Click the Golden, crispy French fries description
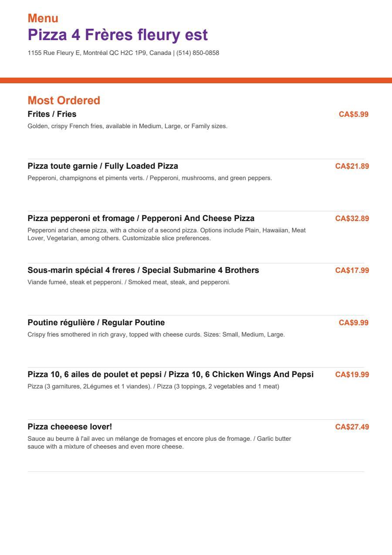 128,126
